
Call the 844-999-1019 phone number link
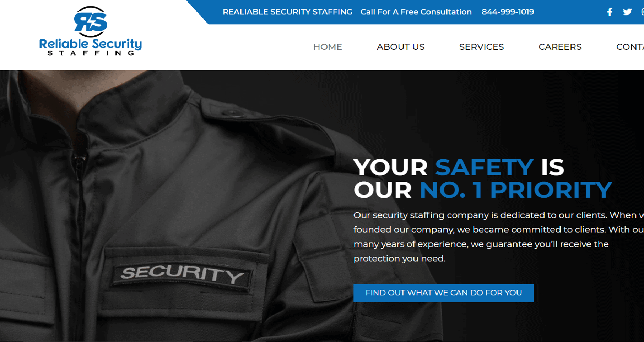click(508, 12)
